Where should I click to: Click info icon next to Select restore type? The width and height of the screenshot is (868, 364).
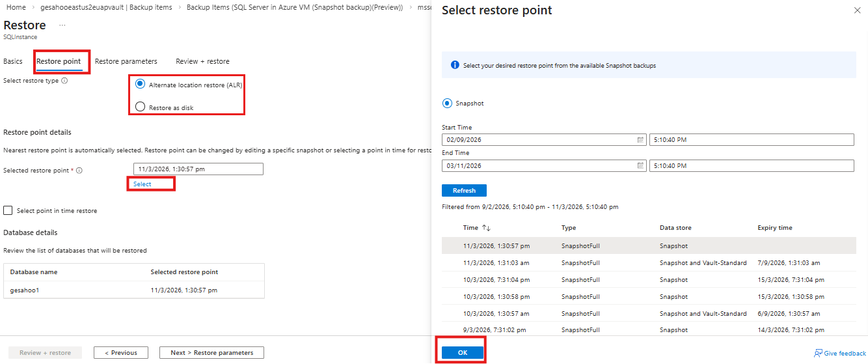point(64,81)
